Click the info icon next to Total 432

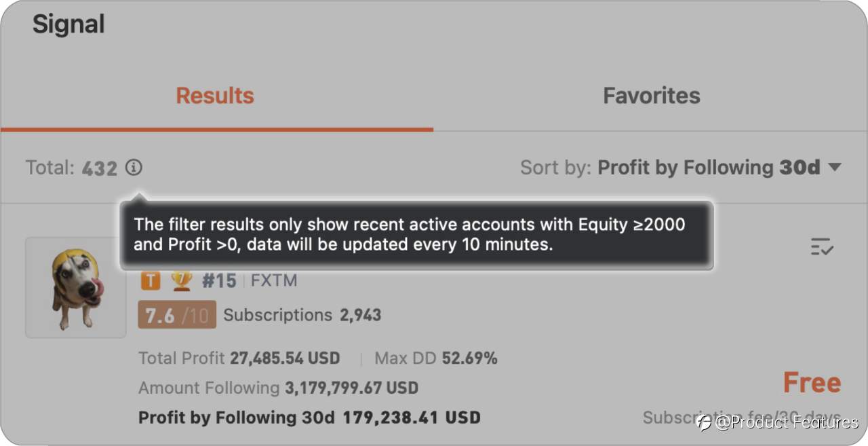pyautogui.click(x=134, y=167)
